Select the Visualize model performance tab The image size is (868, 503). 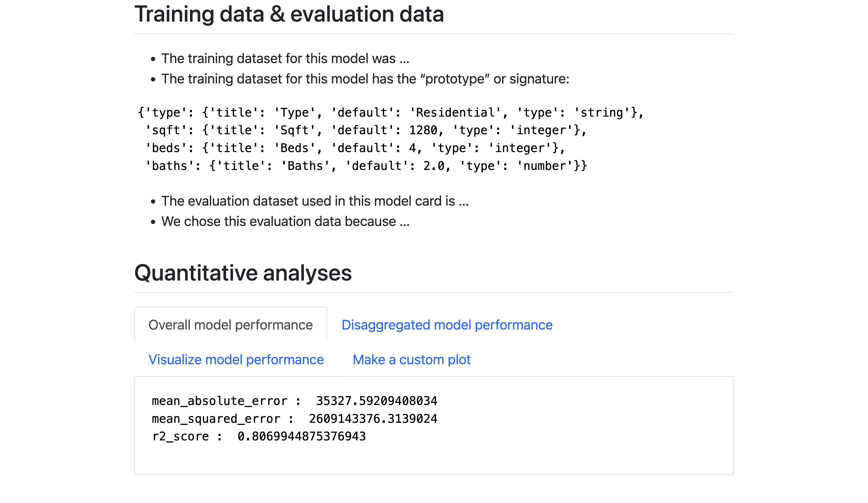pos(236,359)
